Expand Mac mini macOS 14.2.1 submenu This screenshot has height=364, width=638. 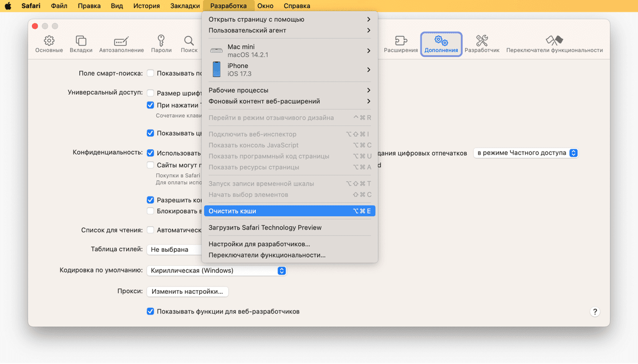(x=290, y=50)
